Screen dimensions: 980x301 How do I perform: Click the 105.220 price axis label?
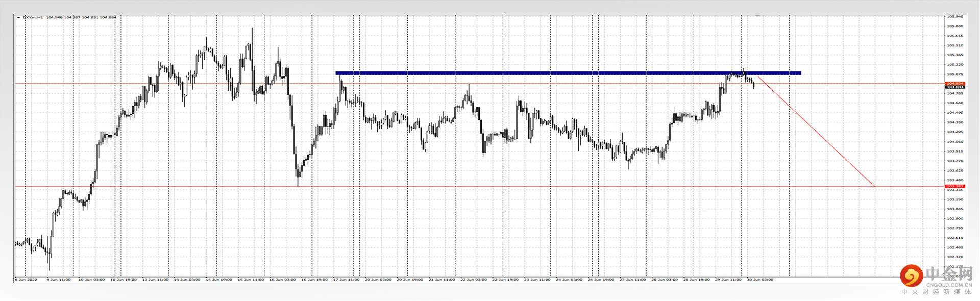pos(955,65)
